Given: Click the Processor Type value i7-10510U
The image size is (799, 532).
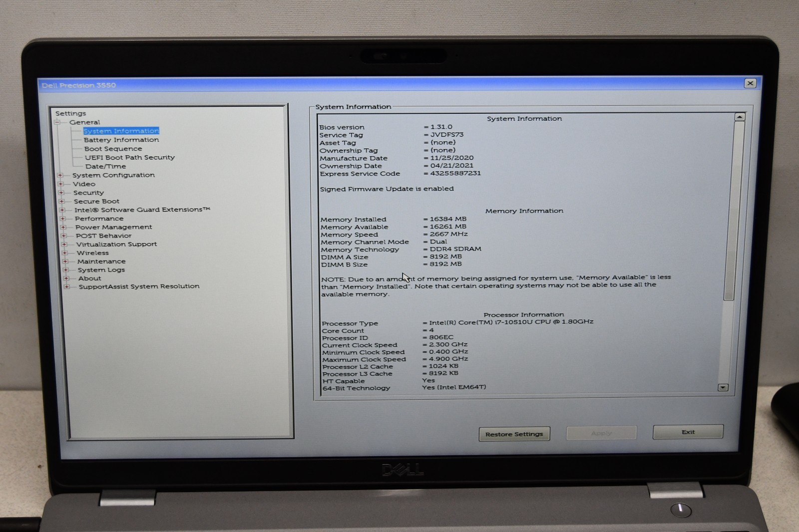Looking at the screenshot, I should [511, 322].
